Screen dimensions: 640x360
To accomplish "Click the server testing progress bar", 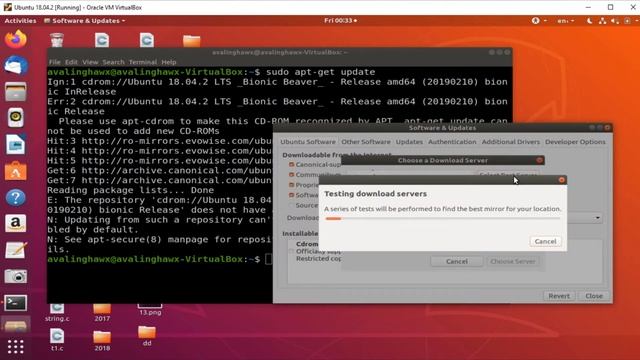I will click(442, 219).
